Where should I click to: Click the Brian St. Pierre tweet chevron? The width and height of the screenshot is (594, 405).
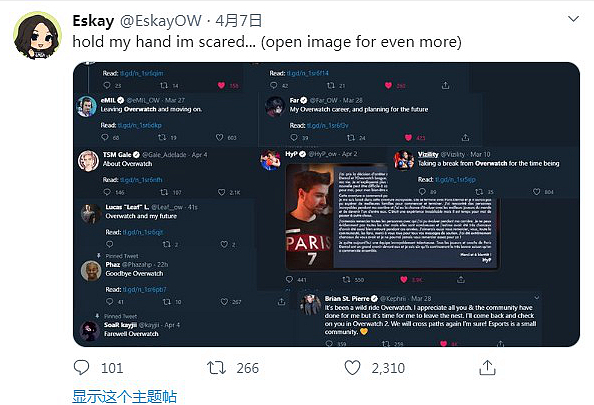[x=537, y=298]
